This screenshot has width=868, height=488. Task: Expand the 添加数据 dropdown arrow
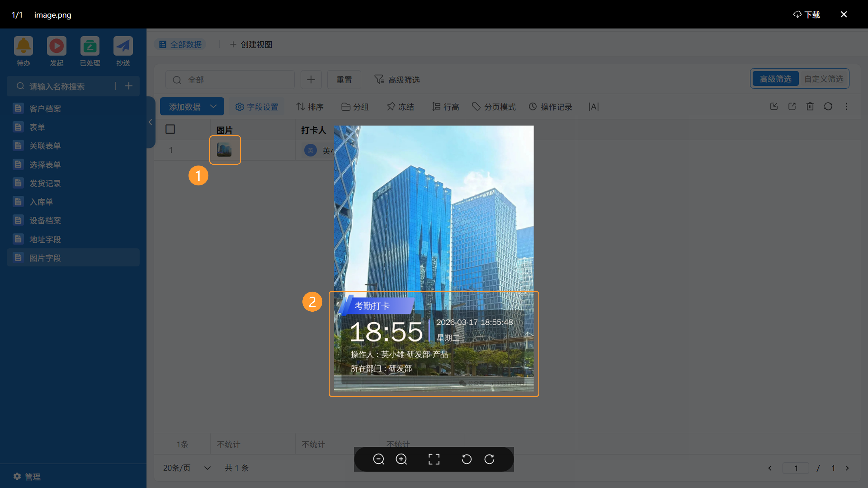pyautogui.click(x=213, y=107)
